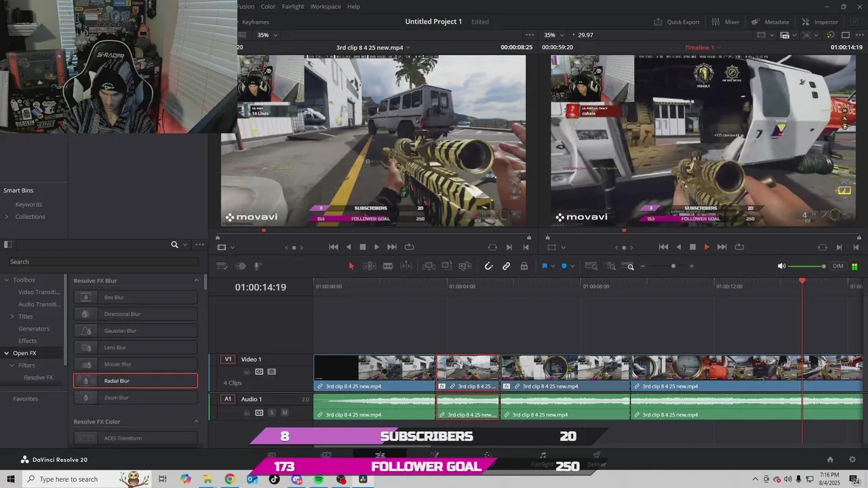Open the blue flag color dropdown
The height and width of the screenshot is (488, 868).
click(553, 266)
